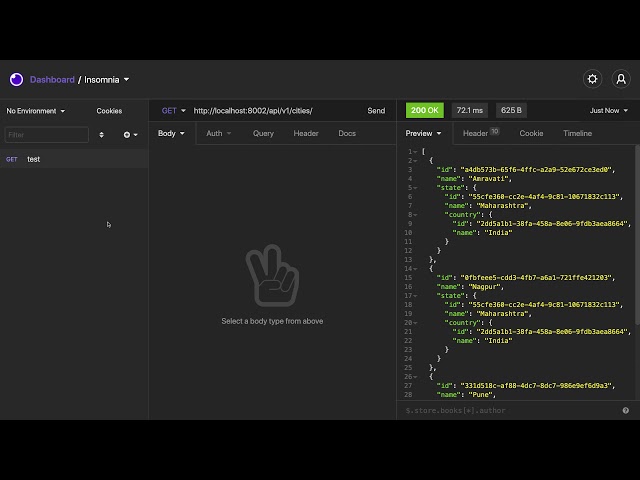
Task: Click the response filter JSONPath field
Action: click(510, 411)
